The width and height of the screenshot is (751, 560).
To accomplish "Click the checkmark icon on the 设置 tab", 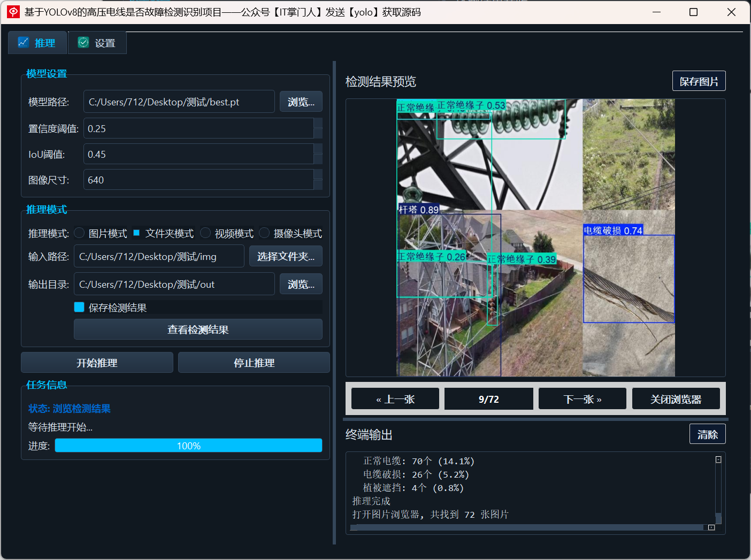I will coord(83,42).
